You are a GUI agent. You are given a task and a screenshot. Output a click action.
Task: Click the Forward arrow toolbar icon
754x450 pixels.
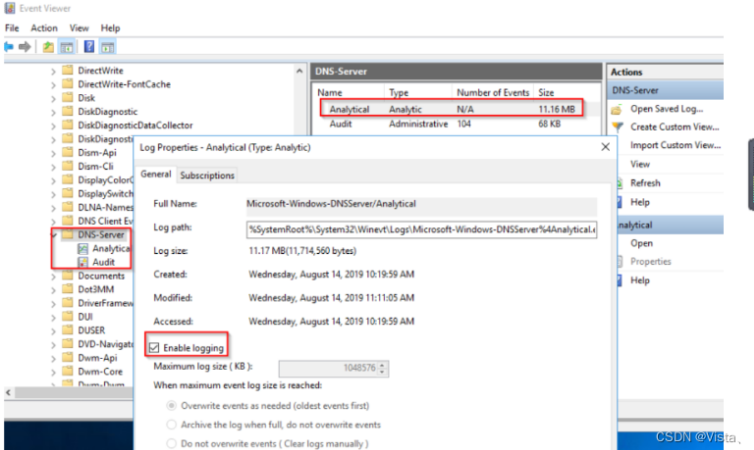point(25,47)
